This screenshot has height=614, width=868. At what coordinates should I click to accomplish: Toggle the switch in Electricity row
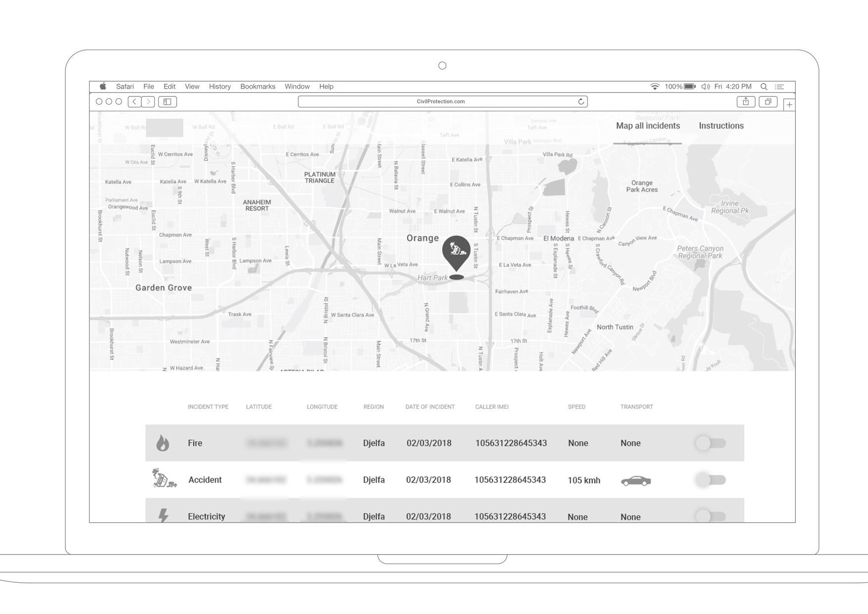[711, 516]
